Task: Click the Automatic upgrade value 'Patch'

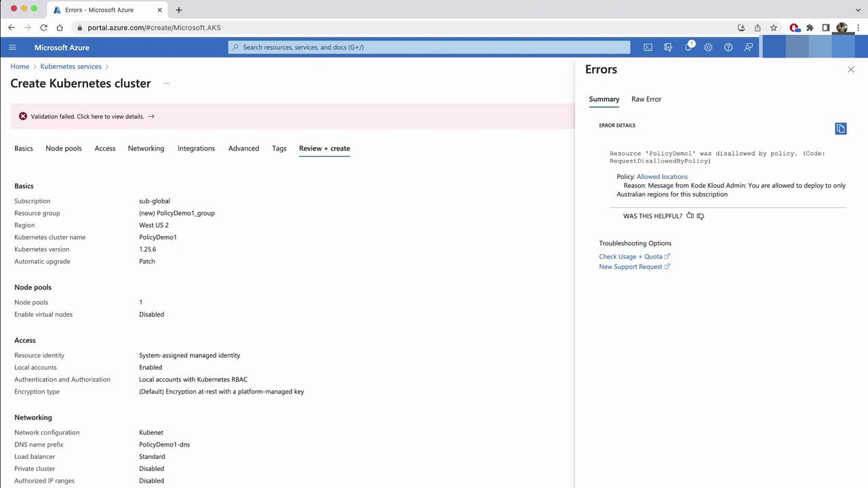Action: point(147,262)
